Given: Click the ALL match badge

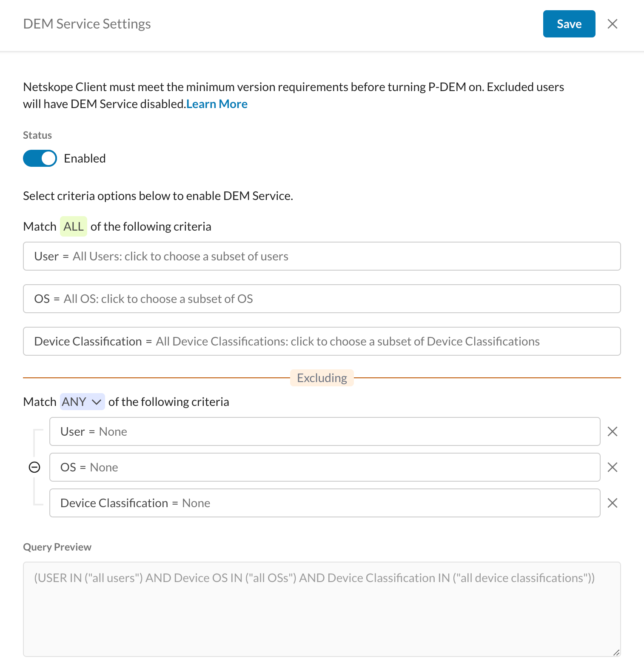Looking at the screenshot, I should tap(74, 226).
